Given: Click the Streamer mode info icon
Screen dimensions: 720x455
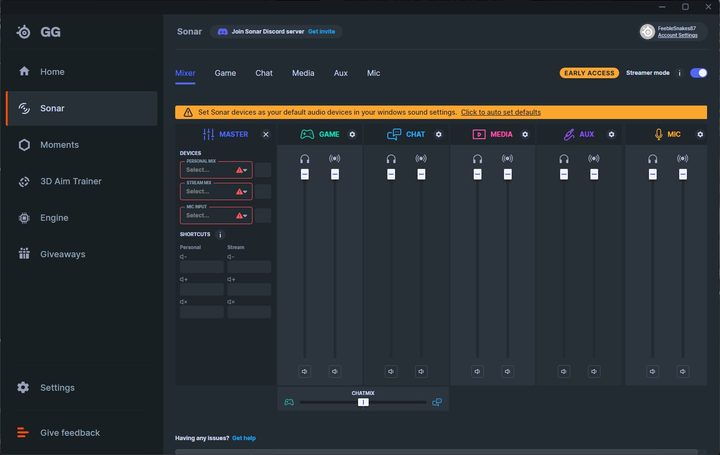Looking at the screenshot, I should click(680, 73).
